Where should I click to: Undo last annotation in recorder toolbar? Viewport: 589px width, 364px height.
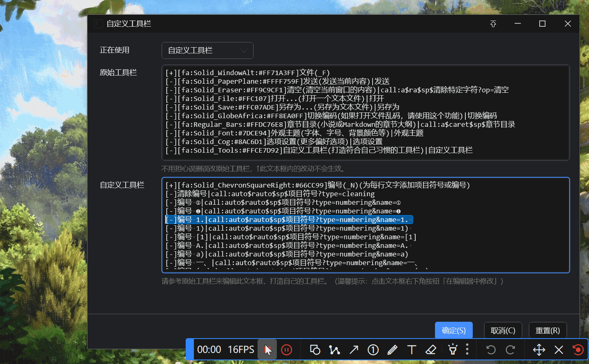pos(491,350)
